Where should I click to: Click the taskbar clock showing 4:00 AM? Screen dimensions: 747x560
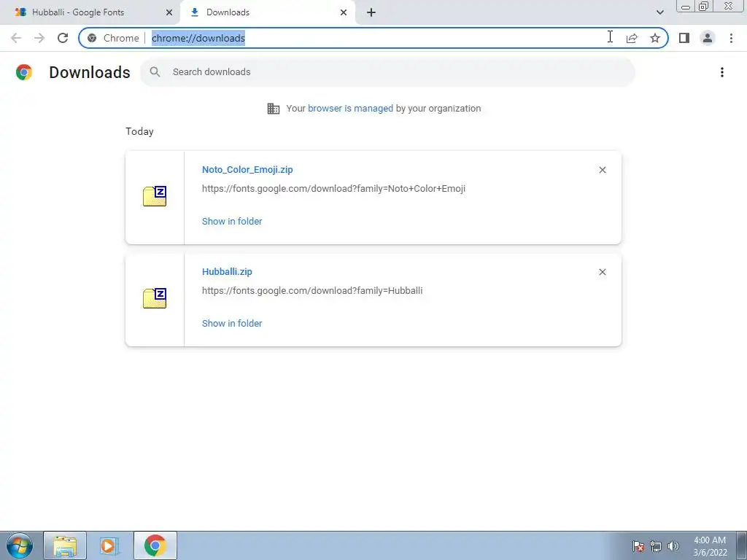tap(710, 546)
